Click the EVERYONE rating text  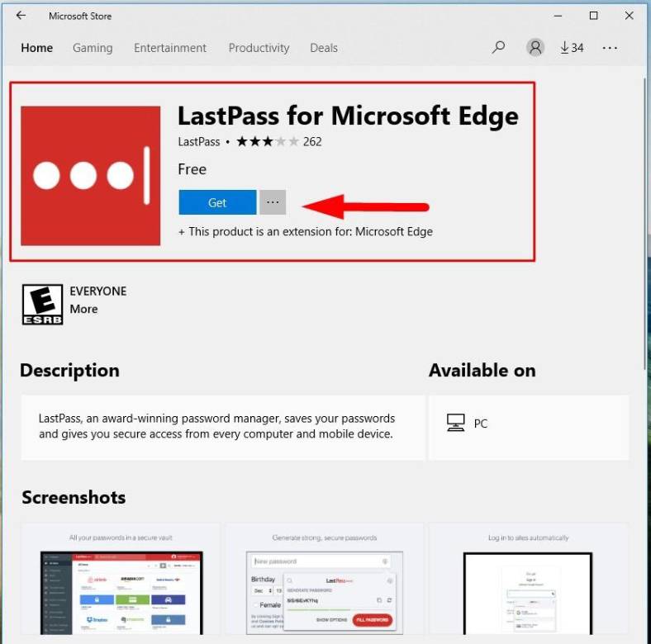[x=98, y=291]
